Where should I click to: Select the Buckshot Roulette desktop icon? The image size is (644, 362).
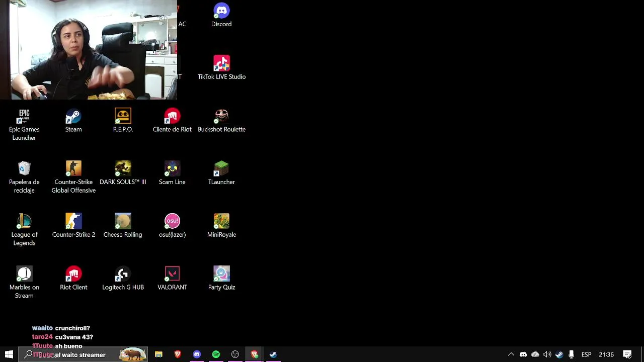click(221, 121)
